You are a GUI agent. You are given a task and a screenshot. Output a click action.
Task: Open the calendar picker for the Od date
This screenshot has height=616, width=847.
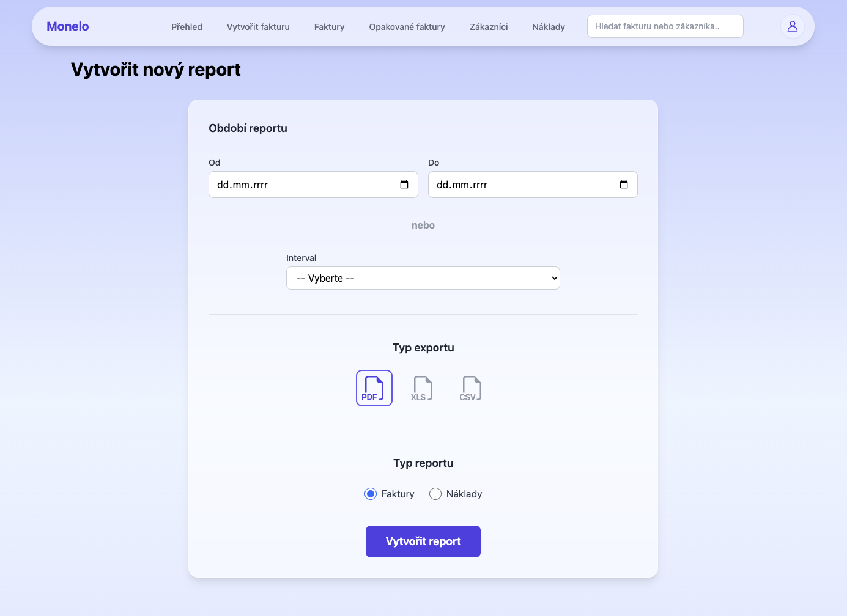[x=404, y=184]
